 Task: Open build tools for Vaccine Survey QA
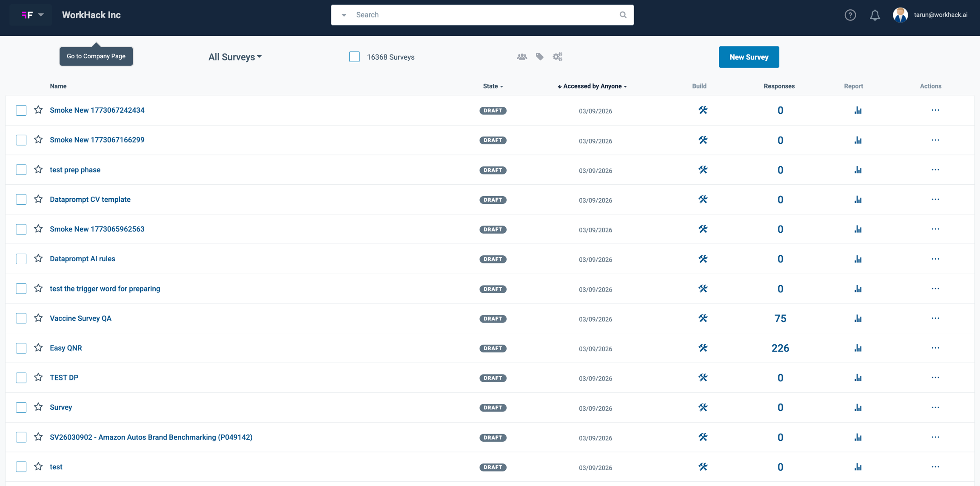(x=703, y=318)
